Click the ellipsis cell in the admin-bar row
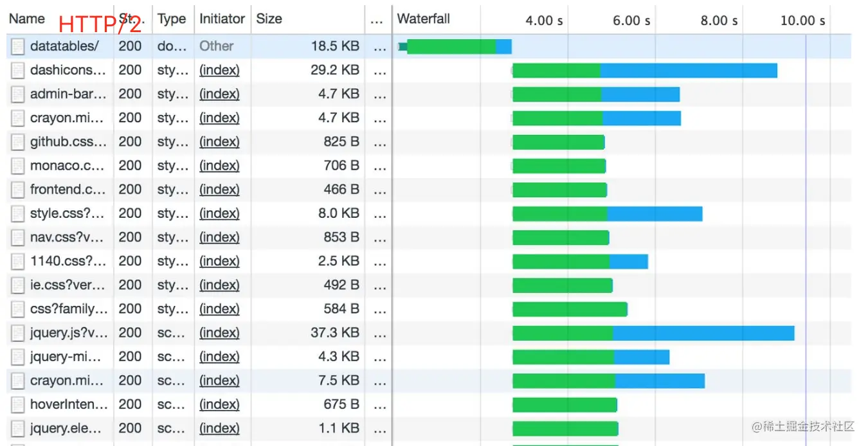 [379, 94]
